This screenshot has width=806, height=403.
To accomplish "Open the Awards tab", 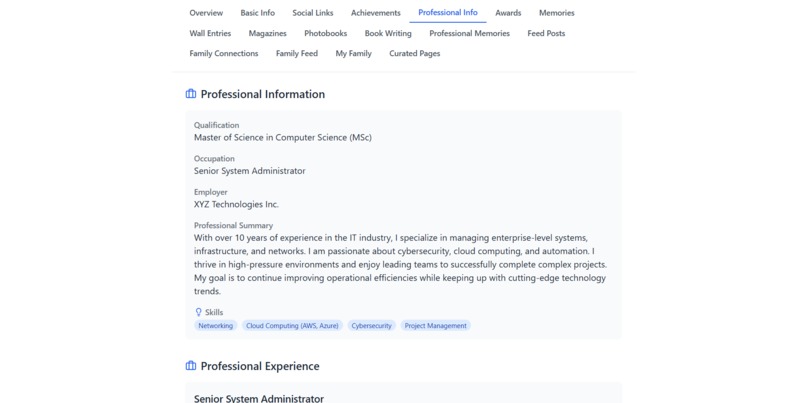I will click(508, 13).
